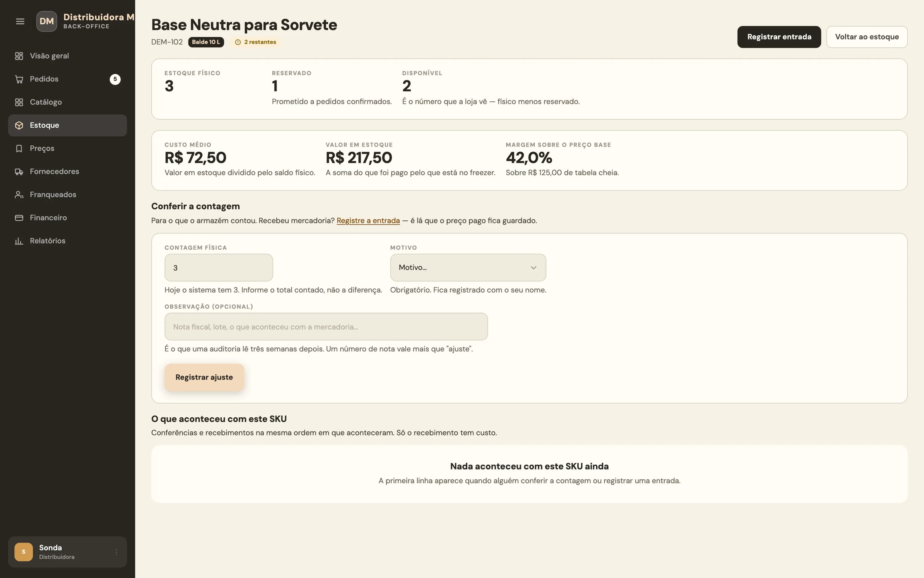924x578 pixels.
Task: Click the warning icon beside 2 restantes
Action: (x=238, y=42)
